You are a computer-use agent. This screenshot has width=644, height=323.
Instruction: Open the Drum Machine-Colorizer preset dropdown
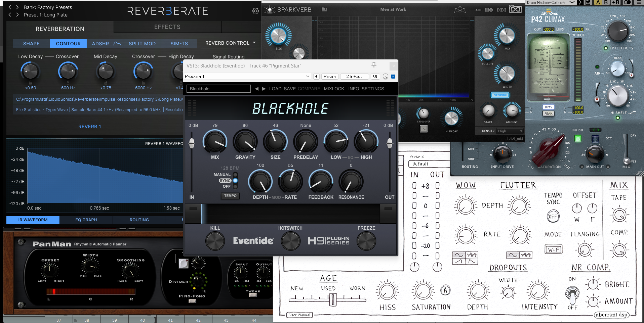(551, 2)
